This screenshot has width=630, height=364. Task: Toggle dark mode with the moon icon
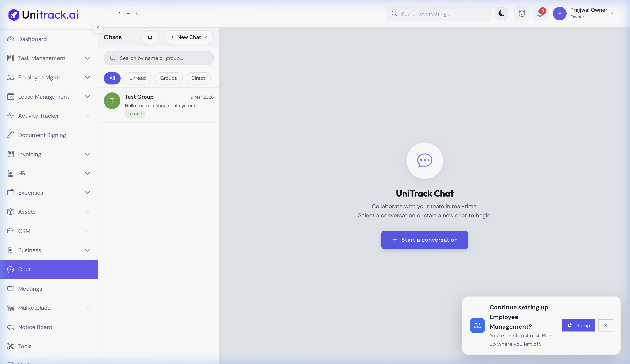[501, 13]
